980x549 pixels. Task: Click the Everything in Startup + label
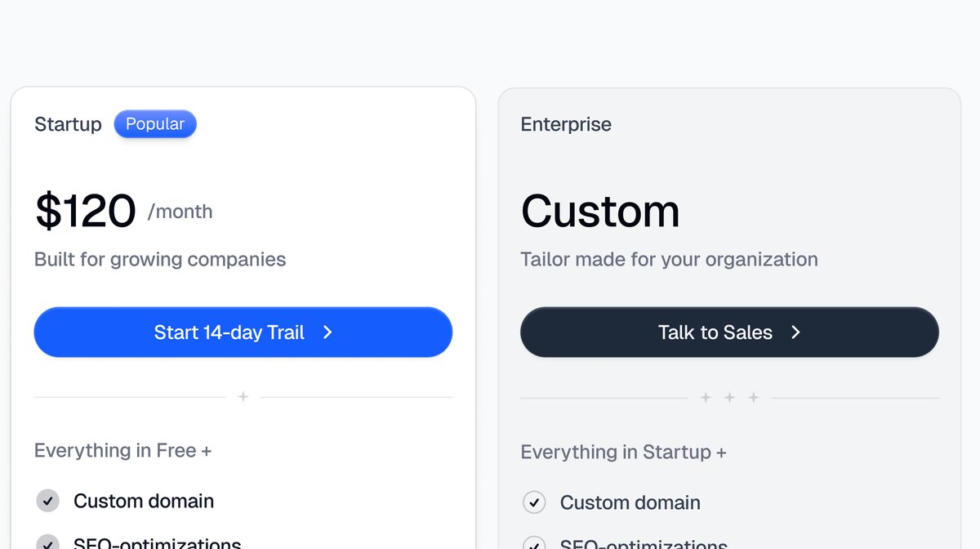[x=624, y=452]
